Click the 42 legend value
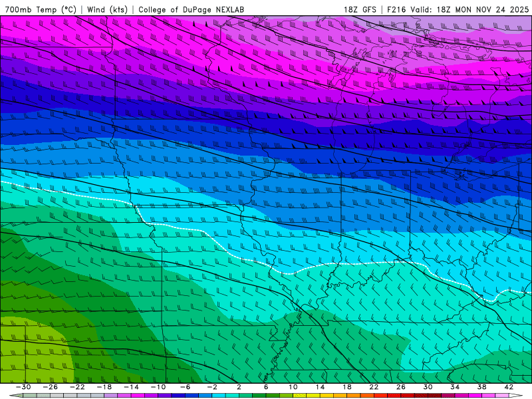532x399 pixels. click(x=509, y=387)
